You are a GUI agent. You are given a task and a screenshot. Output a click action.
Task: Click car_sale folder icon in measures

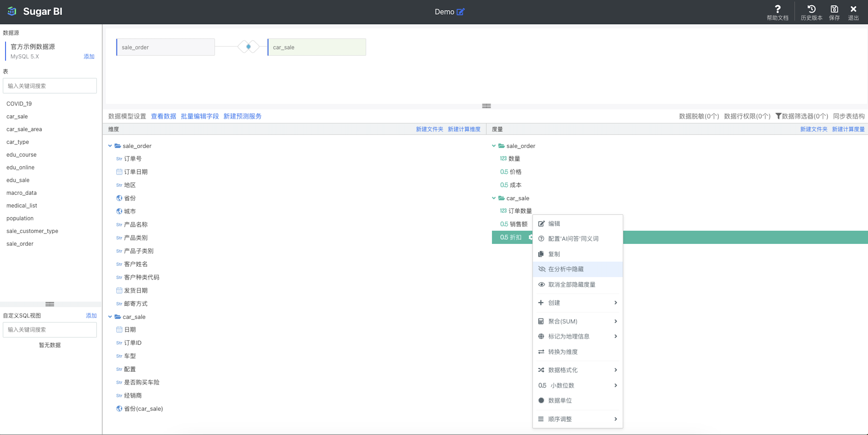click(501, 198)
